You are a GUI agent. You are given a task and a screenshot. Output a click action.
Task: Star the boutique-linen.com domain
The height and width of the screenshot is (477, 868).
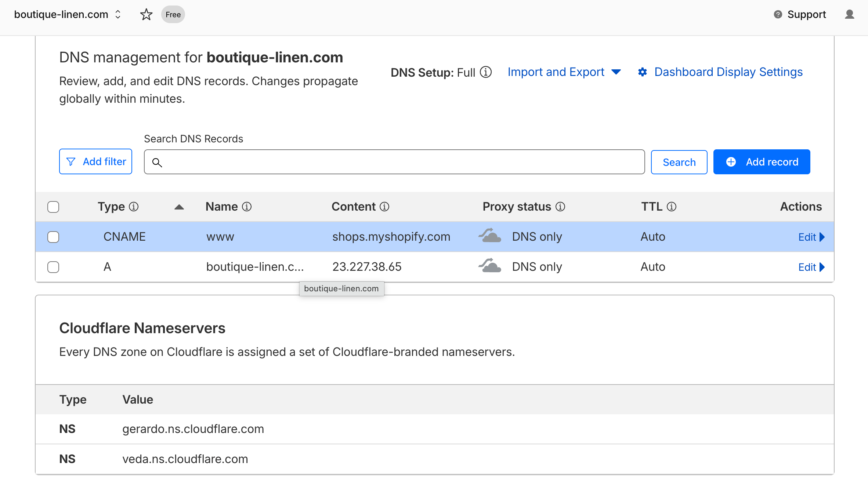click(x=146, y=15)
